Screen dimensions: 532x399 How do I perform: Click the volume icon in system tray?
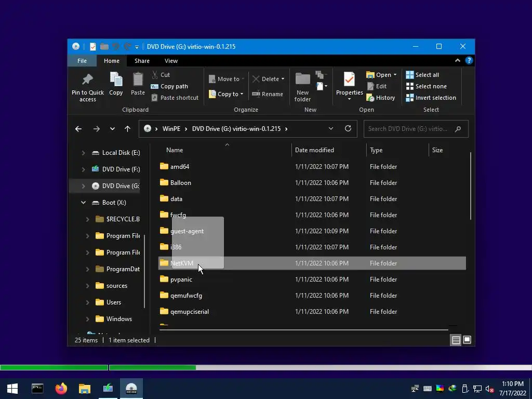(489, 389)
